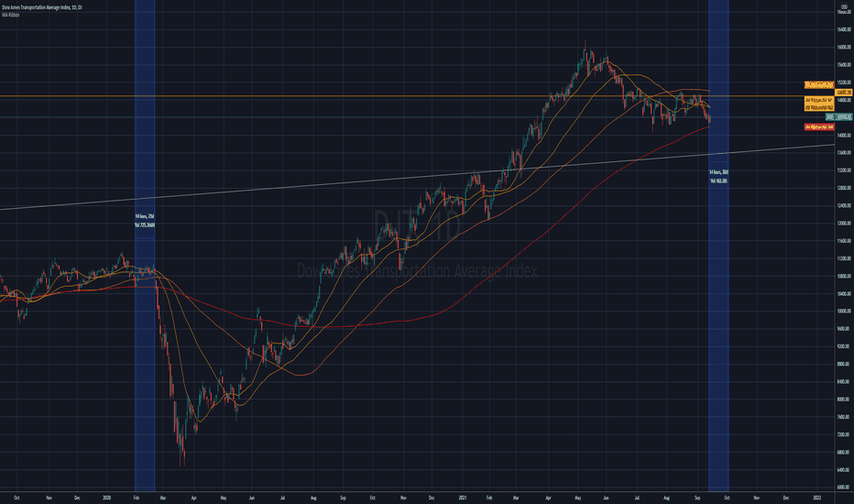The image size is (854, 504).
Task: Select the white rising trend line
Action: pos(417,177)
